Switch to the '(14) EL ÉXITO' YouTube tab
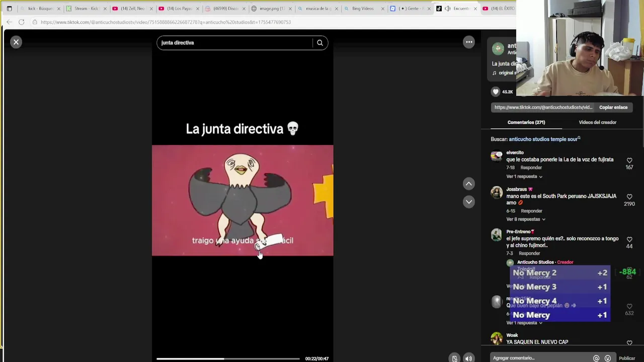Screen dimensions: 644x362 (498, 9)
